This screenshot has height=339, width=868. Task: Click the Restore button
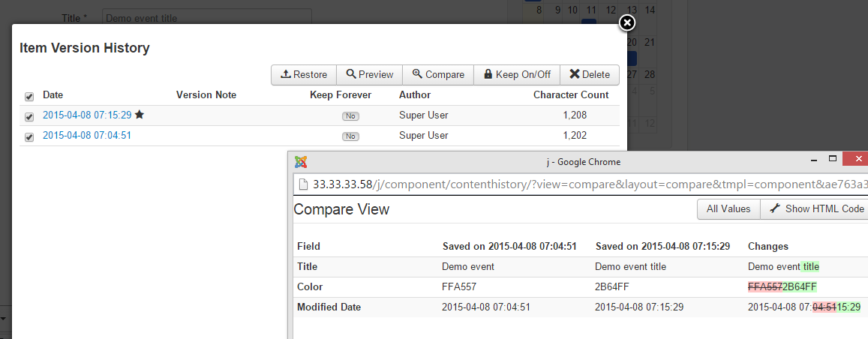304,74
